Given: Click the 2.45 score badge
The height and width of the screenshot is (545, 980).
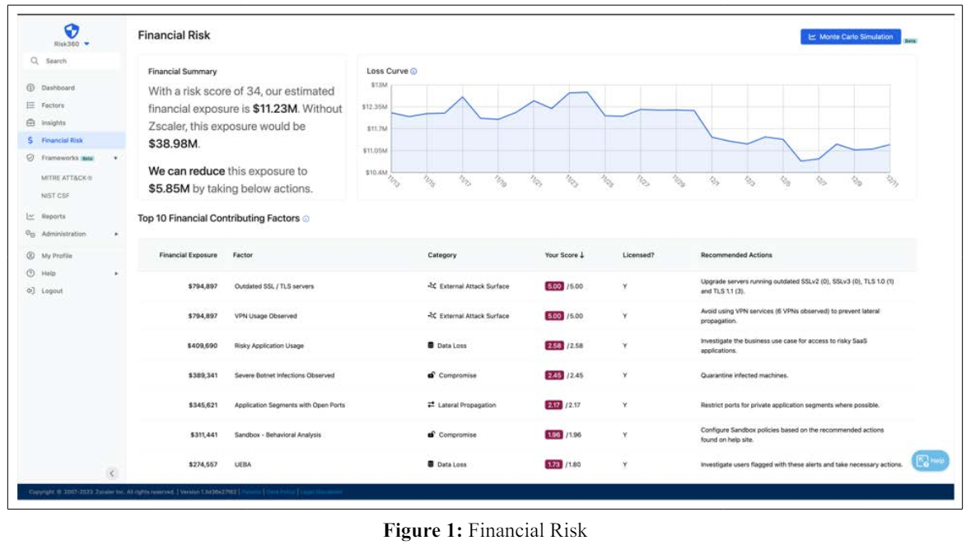Looking at the screenshot, I should click(x=553, y=375).
